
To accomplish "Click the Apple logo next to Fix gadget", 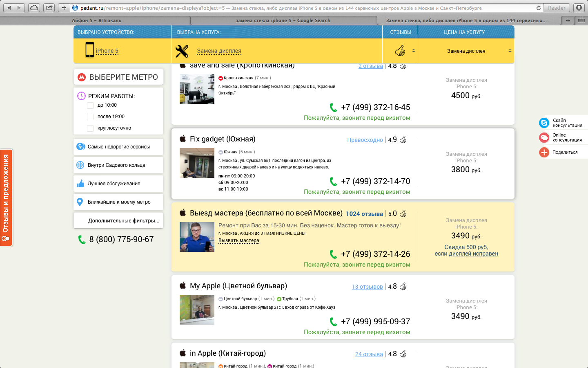I will [183, 139].
